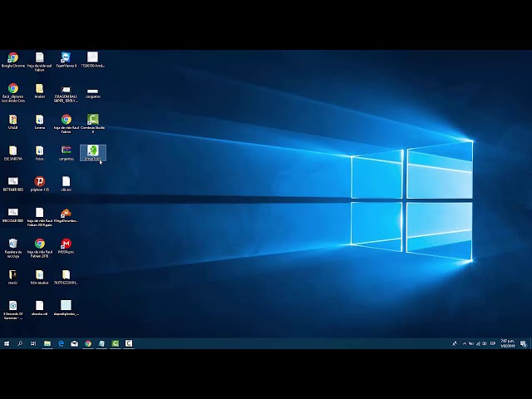Open the music folder on desktop
The height and width of the screenshot is (399, 532).
pos(12,274)
